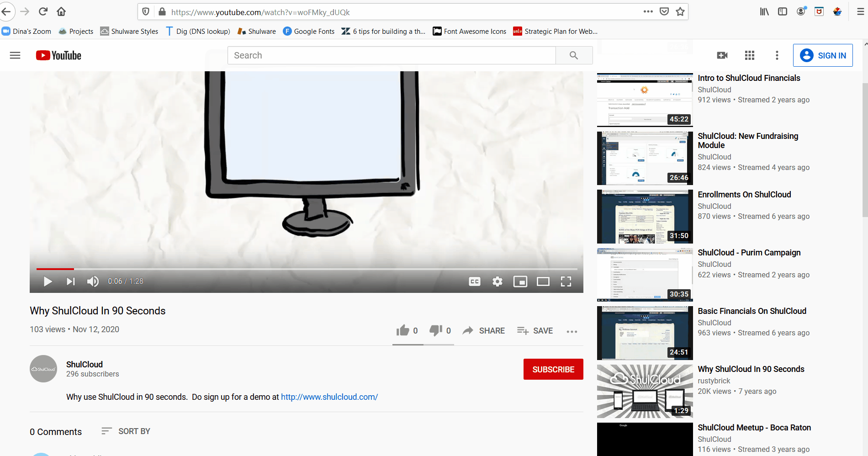
Task: Subscribe to the ShulCloud channel
Action: point(553,369)
